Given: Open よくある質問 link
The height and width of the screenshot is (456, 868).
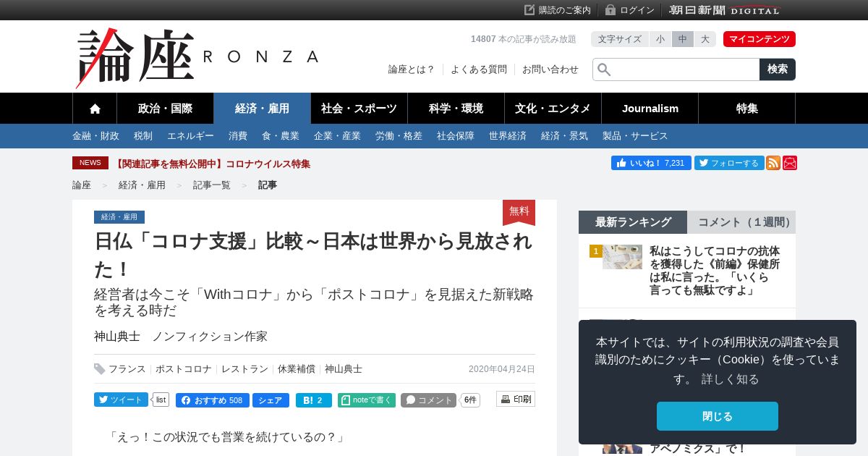Looking at the screenshot, I should [x=479, y=69].
